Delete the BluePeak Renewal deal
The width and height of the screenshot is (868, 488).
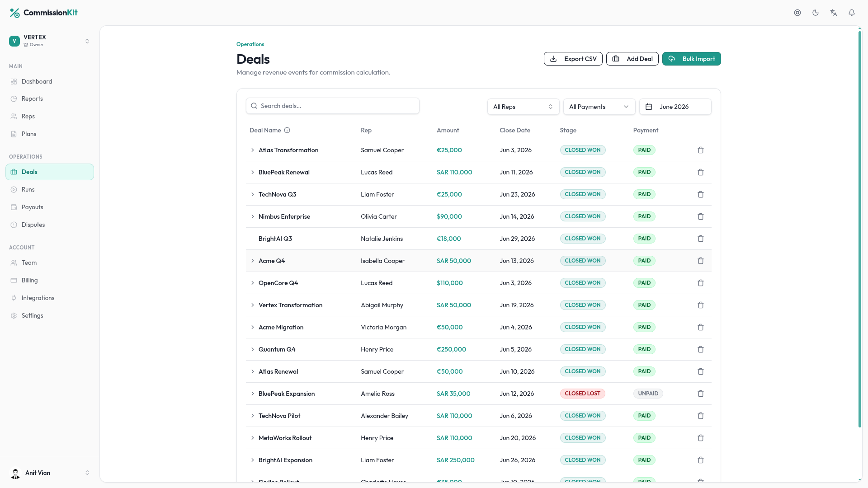701,172
